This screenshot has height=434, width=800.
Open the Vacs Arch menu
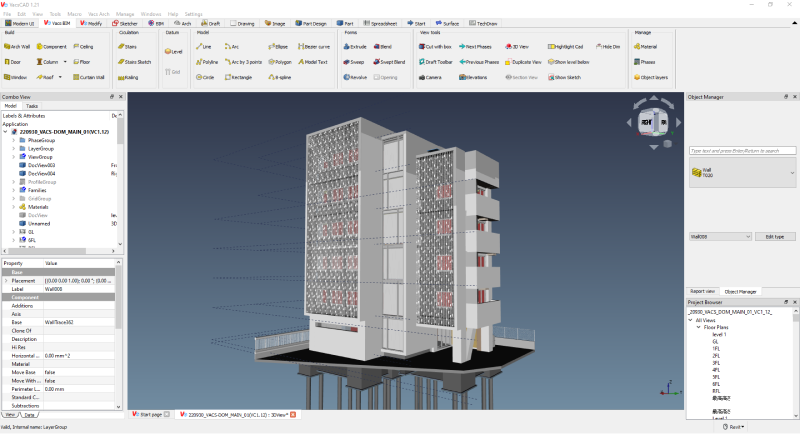pos(99,14)
